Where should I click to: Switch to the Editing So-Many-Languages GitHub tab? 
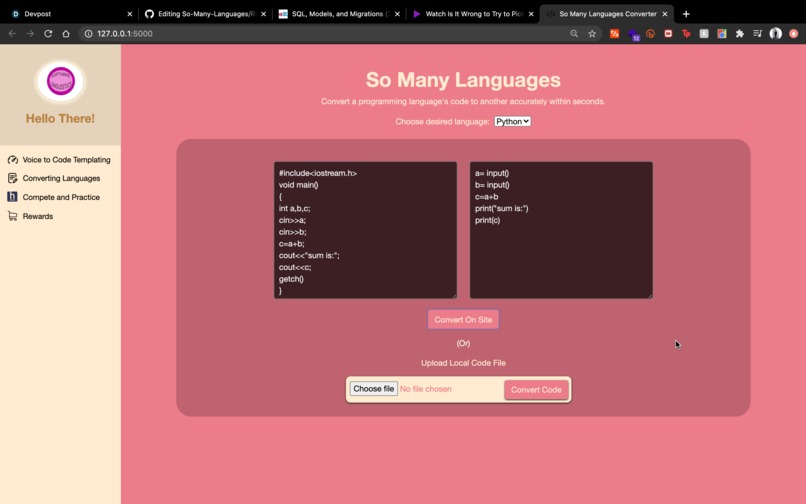point(206,14)
